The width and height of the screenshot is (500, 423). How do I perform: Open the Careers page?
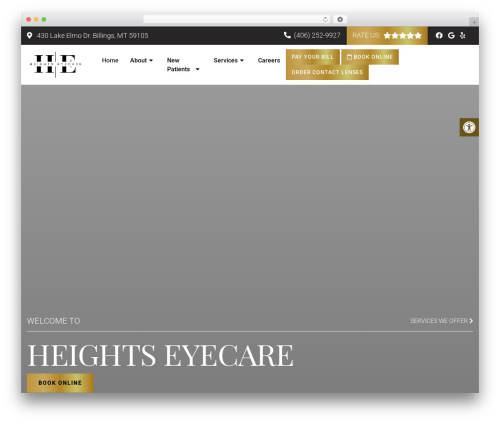(x=269, y=60)
